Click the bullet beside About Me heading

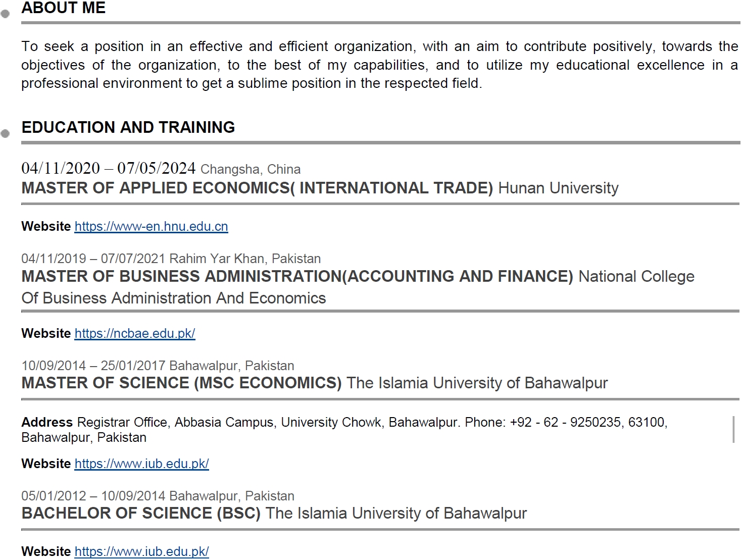pyautogui.click(x=5, y=14)
